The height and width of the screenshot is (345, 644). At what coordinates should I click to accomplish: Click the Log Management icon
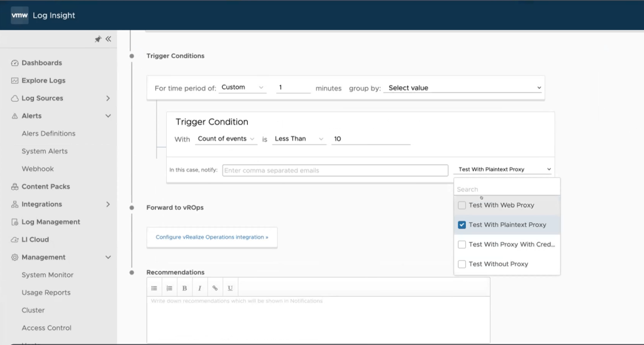point(15,222)
